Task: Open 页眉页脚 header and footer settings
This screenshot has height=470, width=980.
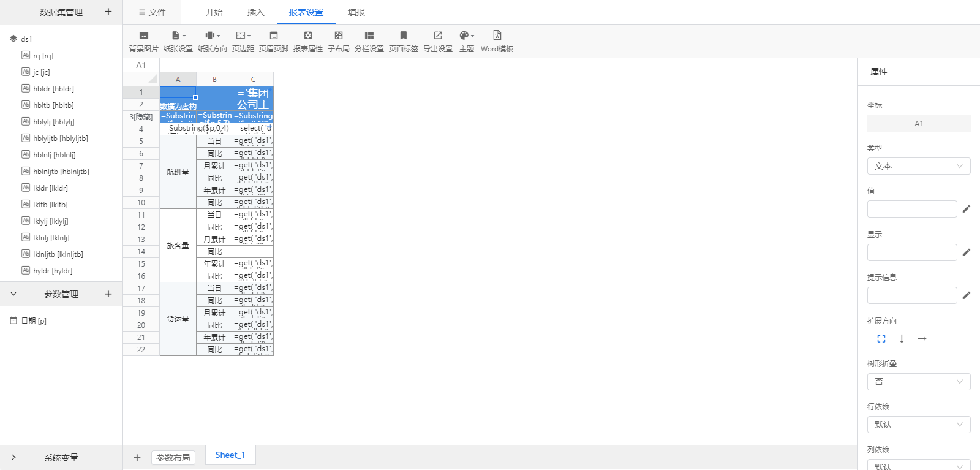Action: point(273,36)
